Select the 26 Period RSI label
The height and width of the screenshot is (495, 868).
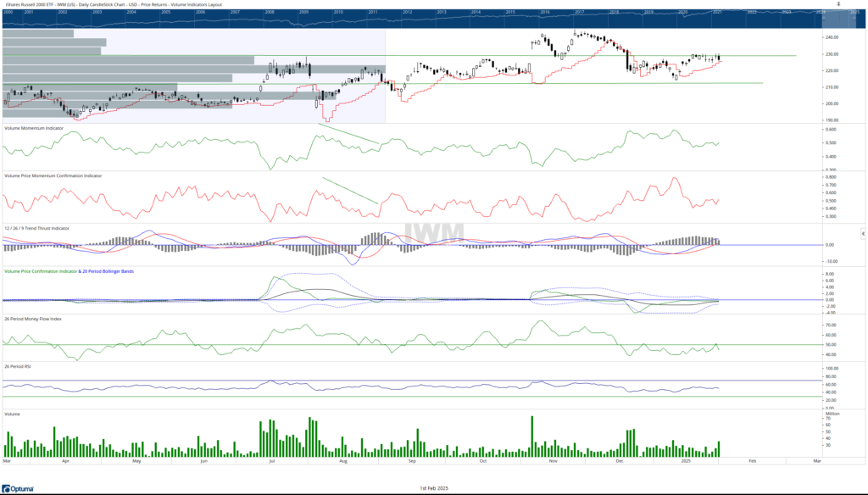coord(19,367)
